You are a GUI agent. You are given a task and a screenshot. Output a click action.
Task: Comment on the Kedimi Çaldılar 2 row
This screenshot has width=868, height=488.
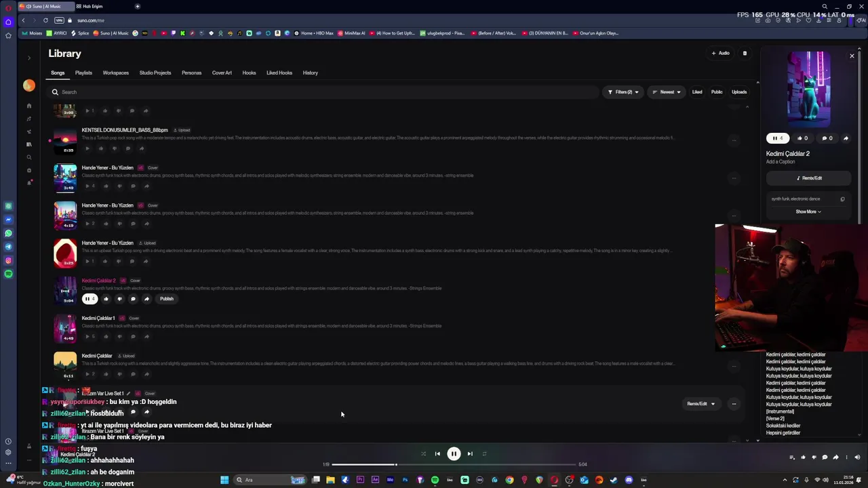(x=133, y=299)
